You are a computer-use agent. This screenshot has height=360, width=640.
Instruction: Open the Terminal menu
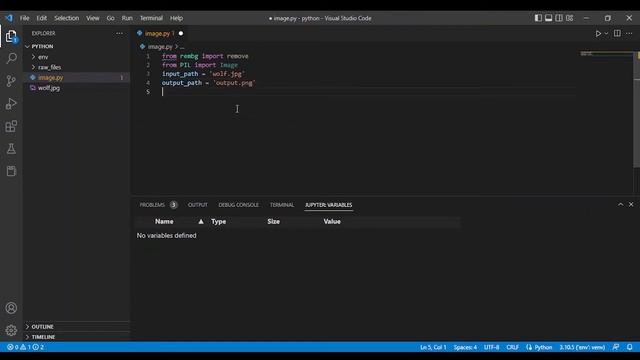151,18
